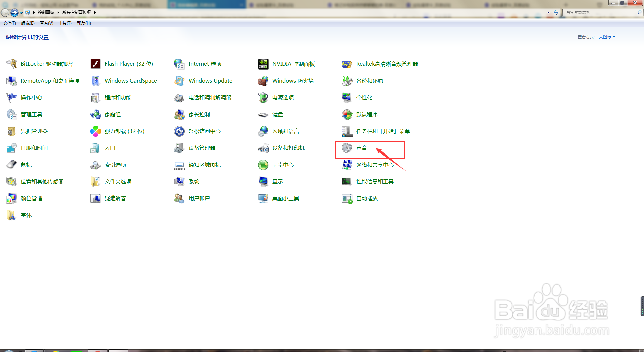The width and height of the screenshot is (644, 352).
Task: Open 电源选项 icon
Action: [263, 97]
